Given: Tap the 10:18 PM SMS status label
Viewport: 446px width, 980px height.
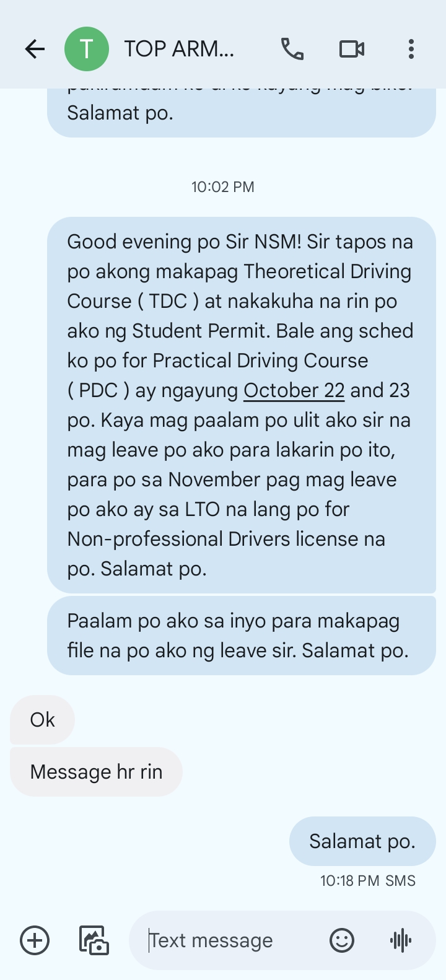Looking at the screenshot, I should [x=367, y=881].
